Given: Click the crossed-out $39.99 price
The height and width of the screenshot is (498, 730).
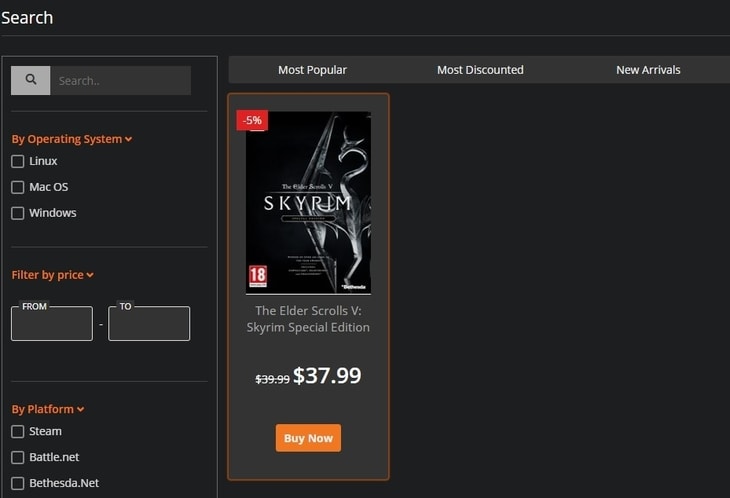Looking at the screenshot, I should (272, 379).
